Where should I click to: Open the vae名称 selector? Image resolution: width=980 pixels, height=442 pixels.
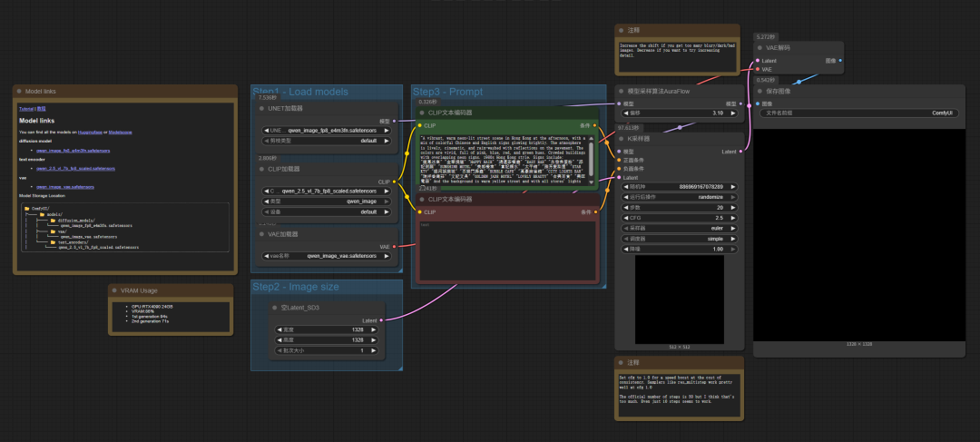click(327, 256)
